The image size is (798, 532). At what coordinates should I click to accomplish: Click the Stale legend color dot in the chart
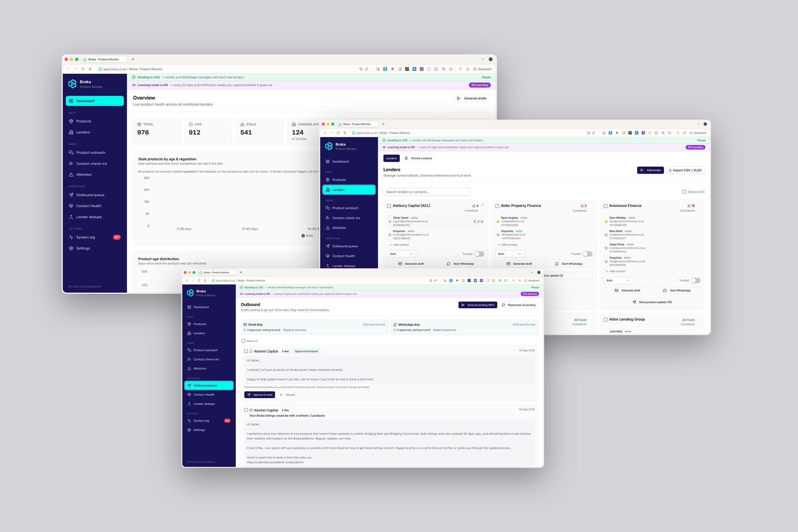pyautogui.click(x=303, y=236)
